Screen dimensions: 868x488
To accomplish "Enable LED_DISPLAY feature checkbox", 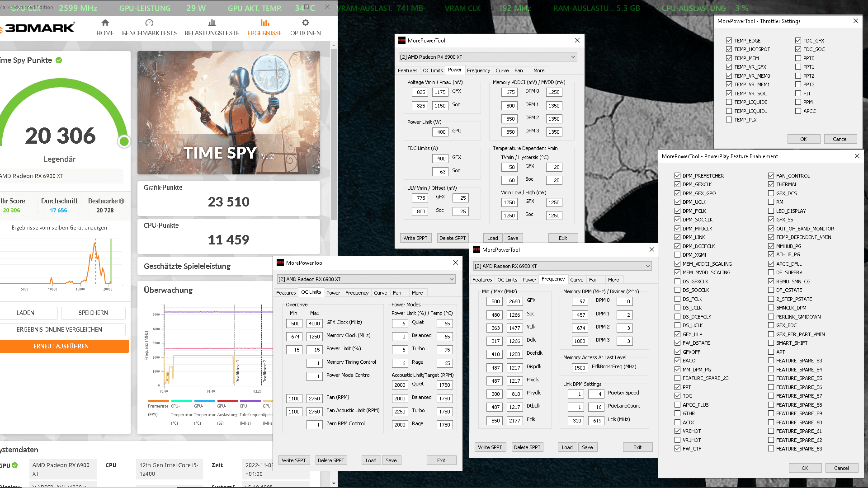I will point(771,211).
